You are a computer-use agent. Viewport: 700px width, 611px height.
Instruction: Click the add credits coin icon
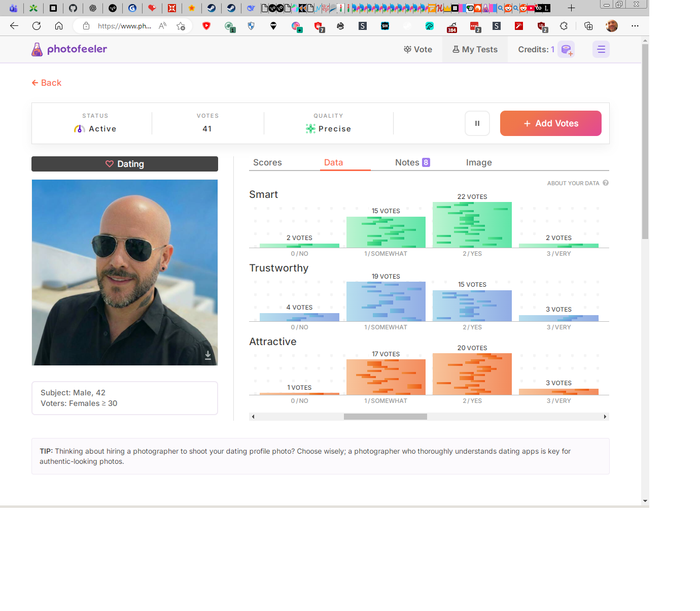click(x=566, y=50)
